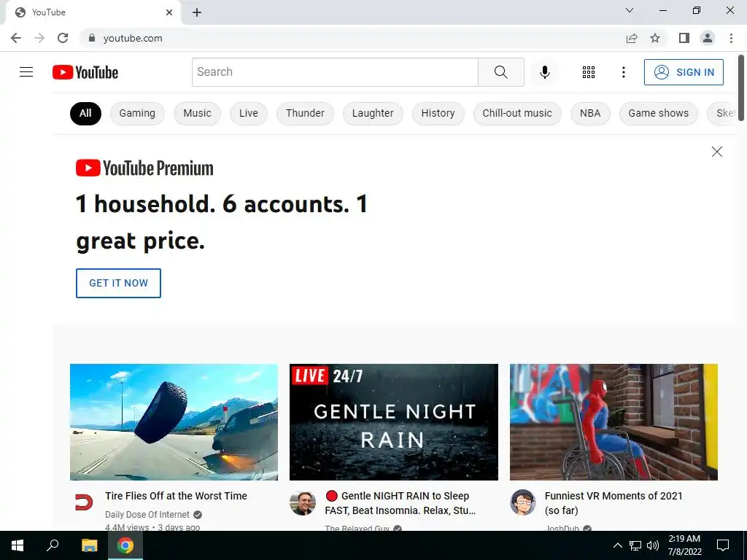The height and width of the screenshot is (560, 747).
Task: Open the YouTube apps grid icon
Action: (x=589, y=72)
